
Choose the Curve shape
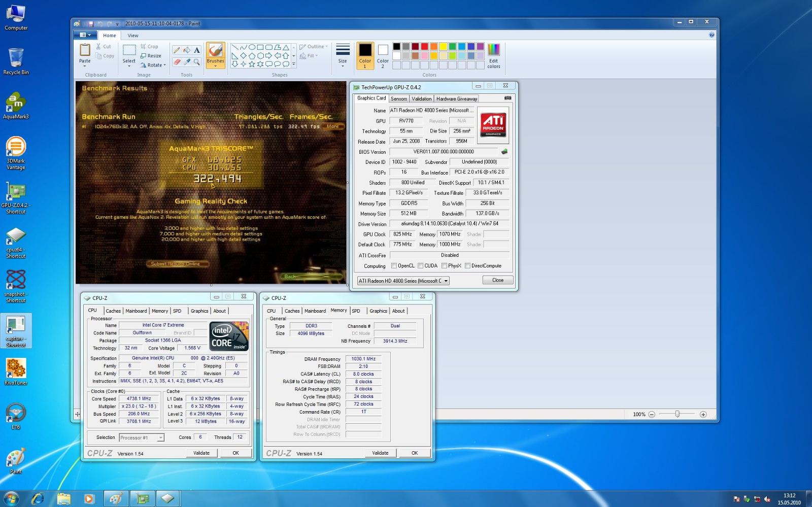pyautogui.click(x=243, y=47)
